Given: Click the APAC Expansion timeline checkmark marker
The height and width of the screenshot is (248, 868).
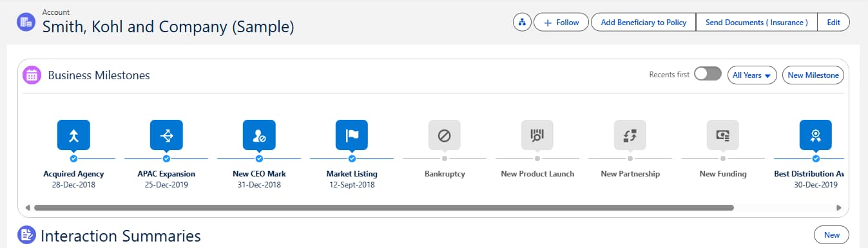Looking at the screenshot, I should [166, 158].
